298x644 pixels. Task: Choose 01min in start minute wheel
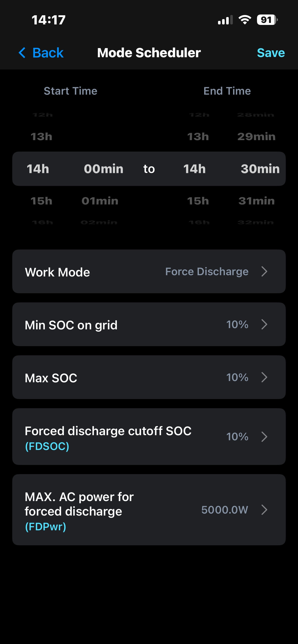point(100,201)
